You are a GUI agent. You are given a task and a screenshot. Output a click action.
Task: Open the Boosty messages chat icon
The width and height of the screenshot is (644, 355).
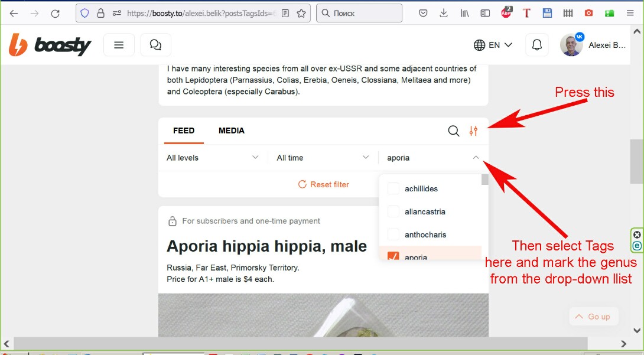155,45
